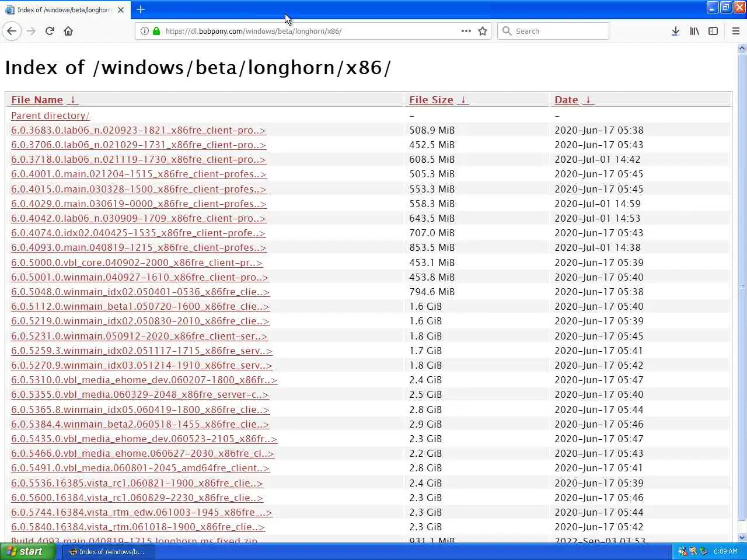Open a new tab with the plus button
The height and width of the screenshot is (560, 747).
tap(141, 9)
